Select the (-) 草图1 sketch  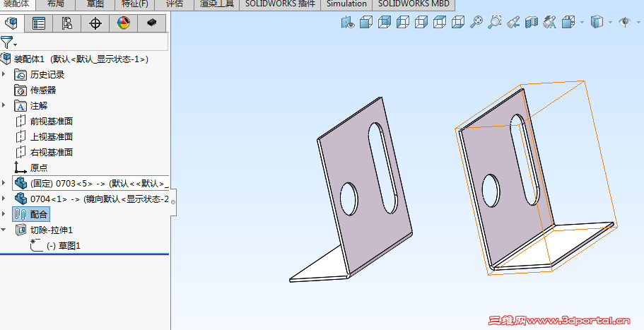tap(55, 245)
